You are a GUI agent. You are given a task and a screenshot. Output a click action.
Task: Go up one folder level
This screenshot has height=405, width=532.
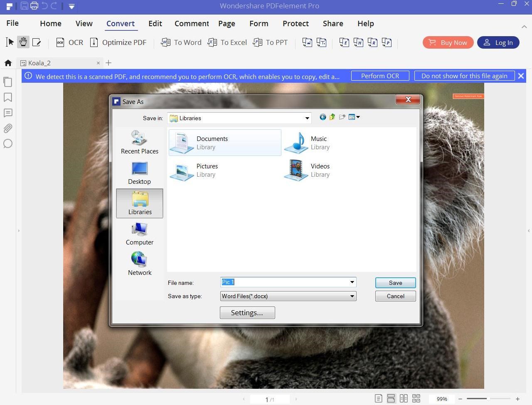click(x=332, y=117)
